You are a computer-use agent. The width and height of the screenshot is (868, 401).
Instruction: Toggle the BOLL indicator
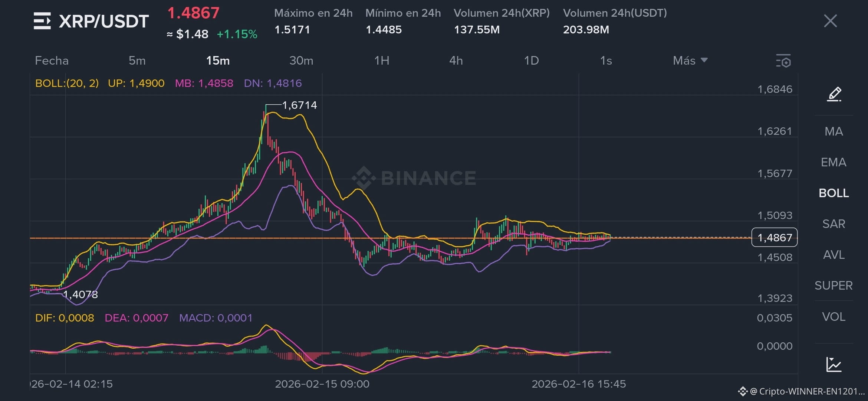pos(834,193)
